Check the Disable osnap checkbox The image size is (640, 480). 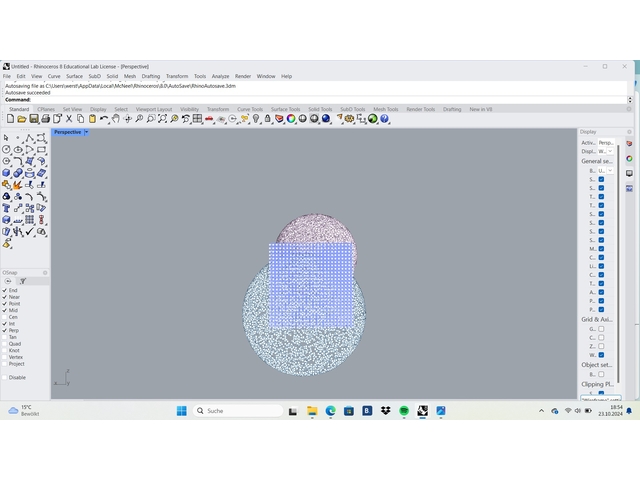tap(5, 377)
